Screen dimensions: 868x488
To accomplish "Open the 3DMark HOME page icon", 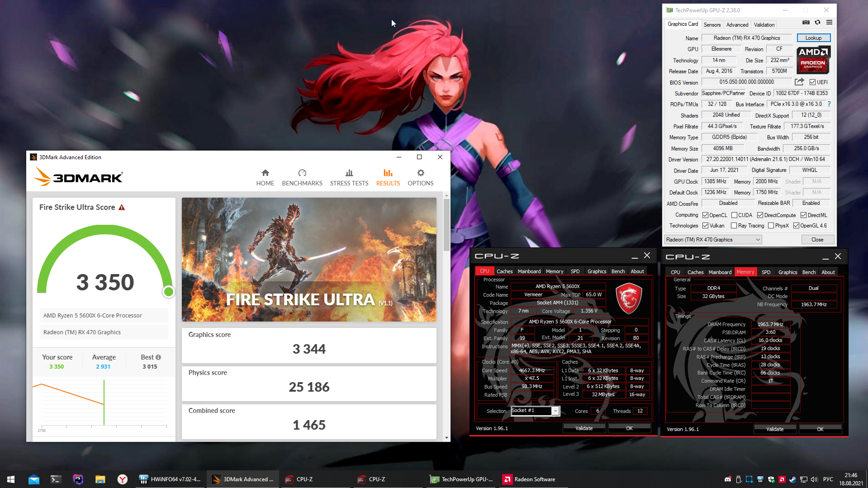I will [265, 173].
